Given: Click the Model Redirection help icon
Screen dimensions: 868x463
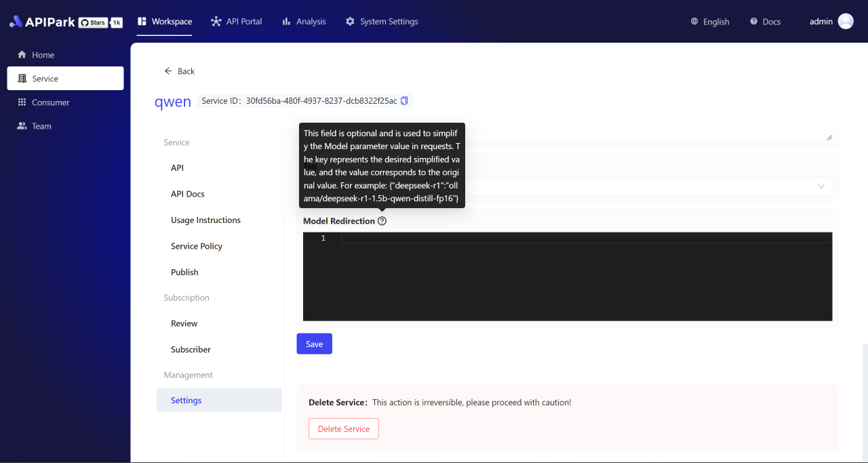Looking at the screenshot, I should (382, 221).
